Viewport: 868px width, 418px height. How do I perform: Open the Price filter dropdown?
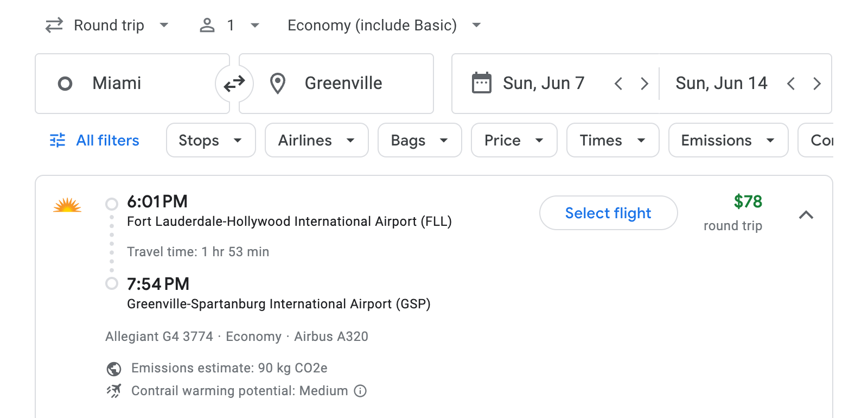pos(514,141)
